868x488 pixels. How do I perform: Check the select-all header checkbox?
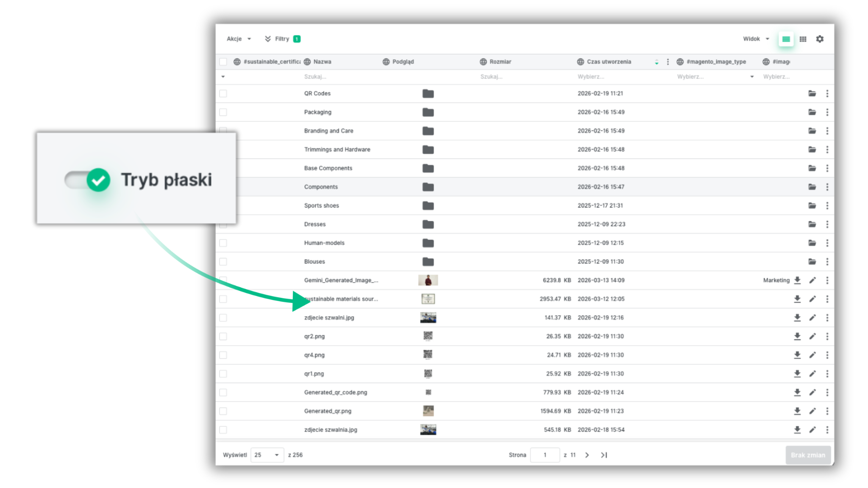point(223,62)
